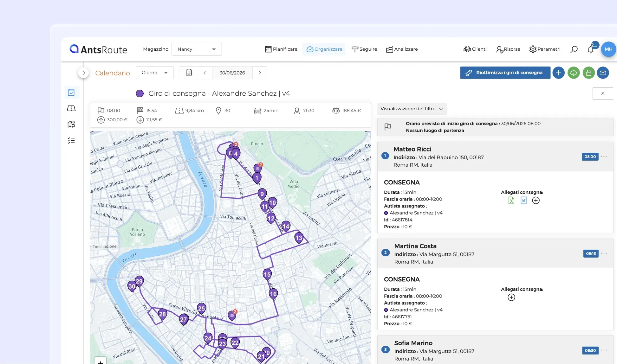617x364 pixels.
Task: Add attachment to Martina Costa delivery
Action: click(x=511, y=297)
